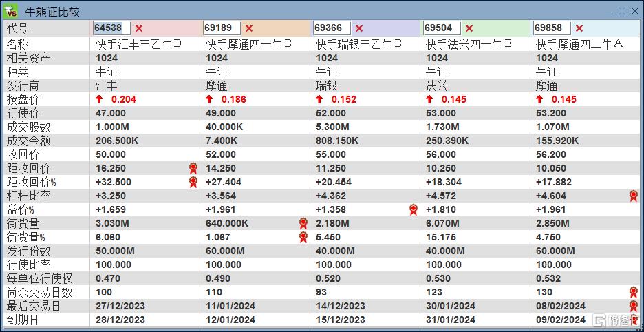Image resolution: width=644 pixels, height=332 pixels.
Task: Click the 发行份数 row label
Action: pos(29,251)
